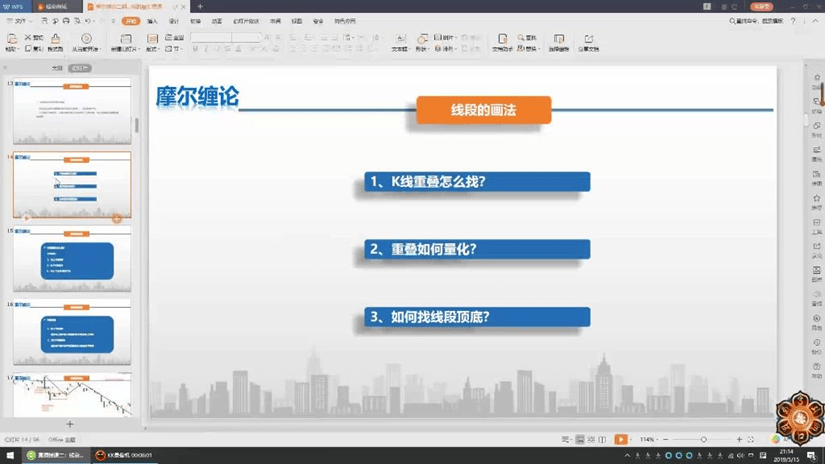Click the New Slide icon
This screenshot has height=464, width=825.
125,40
